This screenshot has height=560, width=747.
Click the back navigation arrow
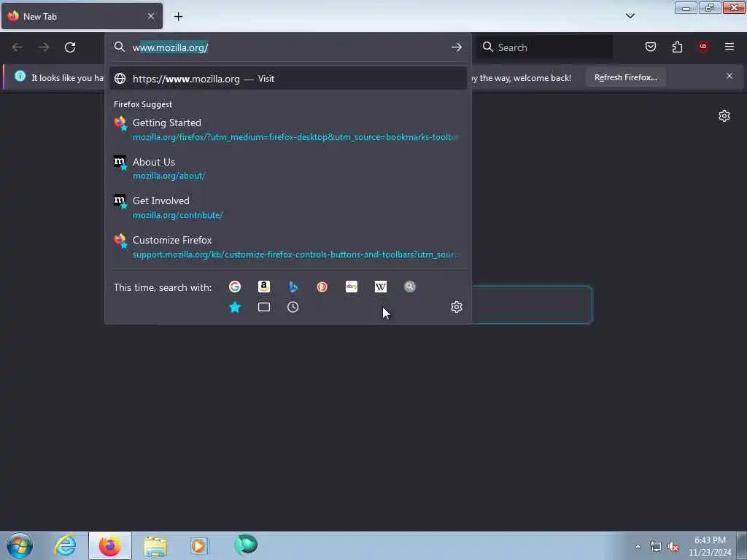click(18, 47)
